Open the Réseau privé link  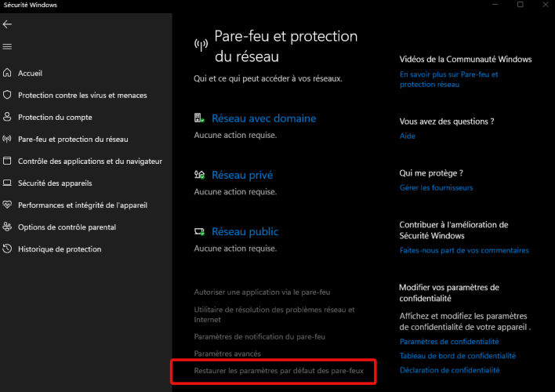click(x=242, y=175)
